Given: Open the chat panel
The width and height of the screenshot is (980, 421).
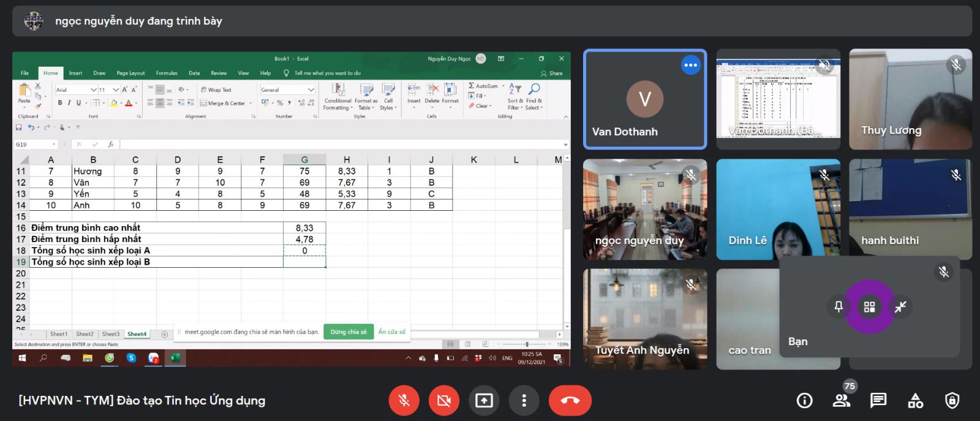Looking at the screenshot, I should click(878, 401).
